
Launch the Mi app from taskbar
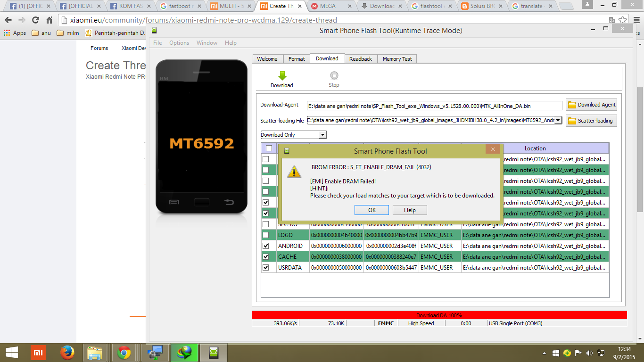point(38,353)
